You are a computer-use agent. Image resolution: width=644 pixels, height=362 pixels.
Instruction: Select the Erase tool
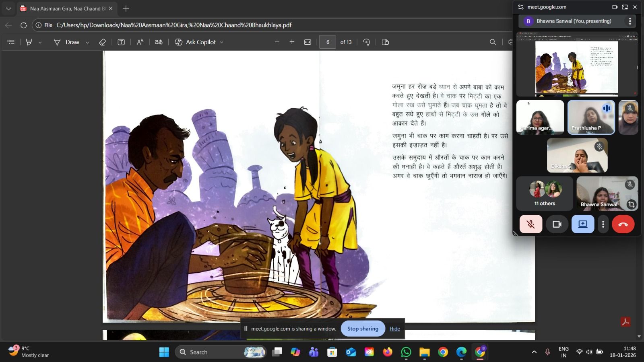point(102,42)
